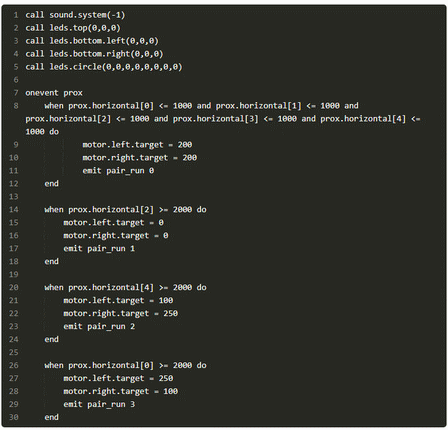This screenshot has height=430, width=448.
Task: Click the 'emit pair_run 2' statement
Action: (99, 327)
